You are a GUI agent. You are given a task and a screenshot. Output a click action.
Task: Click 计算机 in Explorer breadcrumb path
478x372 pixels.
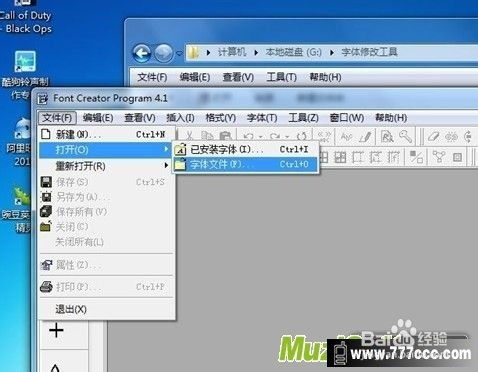click(232, 52)
